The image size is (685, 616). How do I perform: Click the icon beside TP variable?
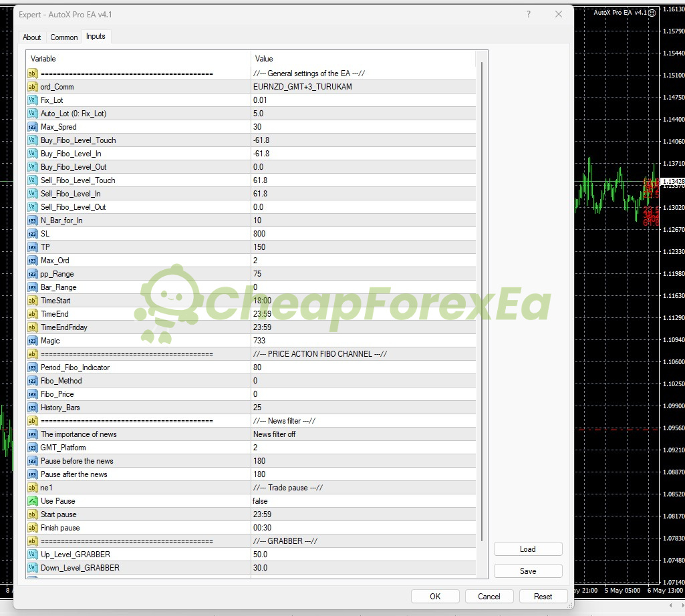pyautogui.click(x=33, y=247)
